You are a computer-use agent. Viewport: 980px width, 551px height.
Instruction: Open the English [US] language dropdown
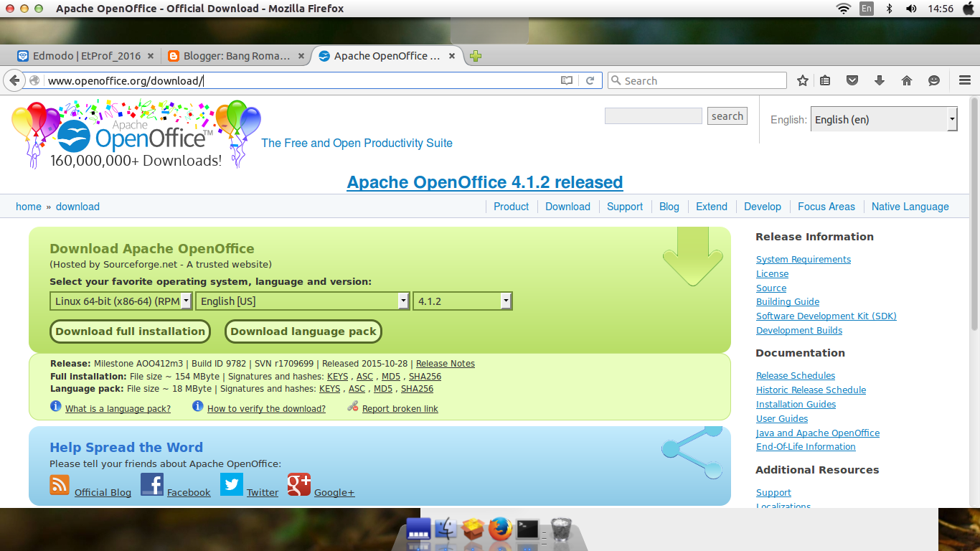tap(303, 301)
